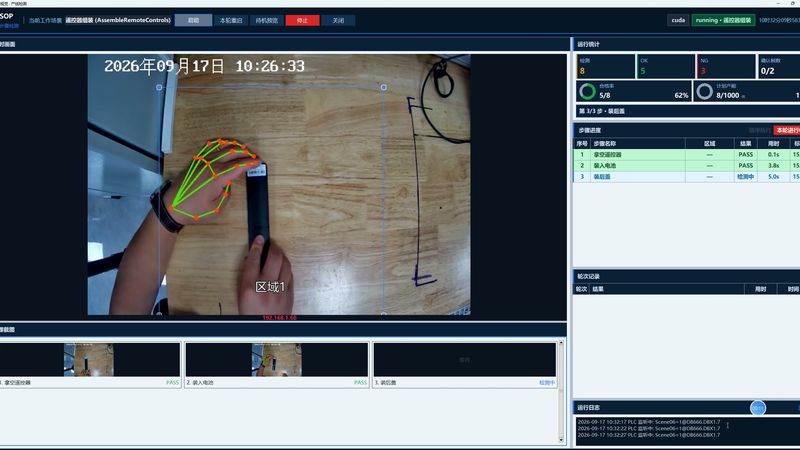
Task: Click the red 停止 stop button
Action: pyautogui.click(x=303, y=20)
